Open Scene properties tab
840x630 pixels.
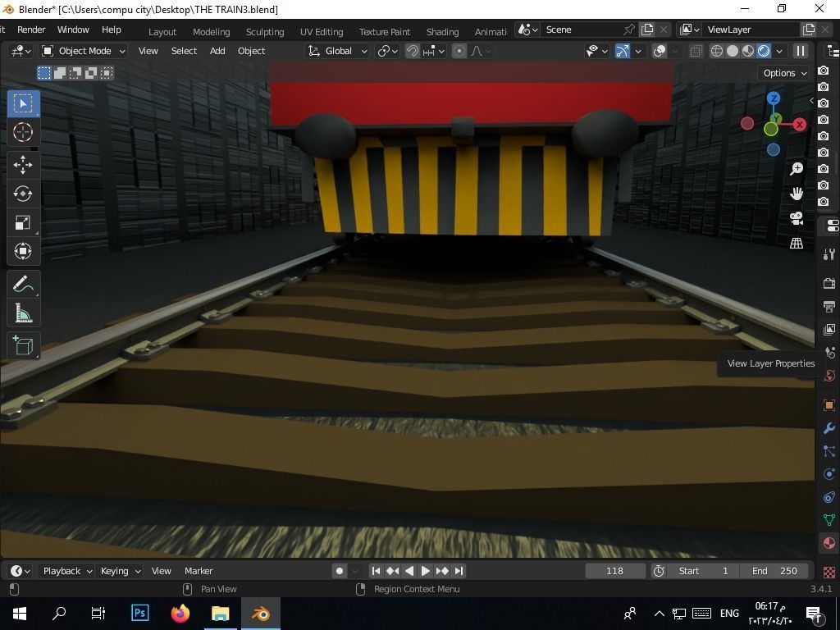pyautogui.click(x=829, y=353)
